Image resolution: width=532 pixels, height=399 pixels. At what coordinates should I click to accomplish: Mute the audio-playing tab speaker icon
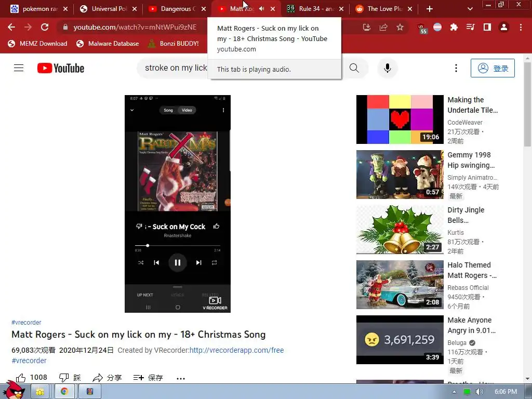pyautogui.click(x=262, y=9)
